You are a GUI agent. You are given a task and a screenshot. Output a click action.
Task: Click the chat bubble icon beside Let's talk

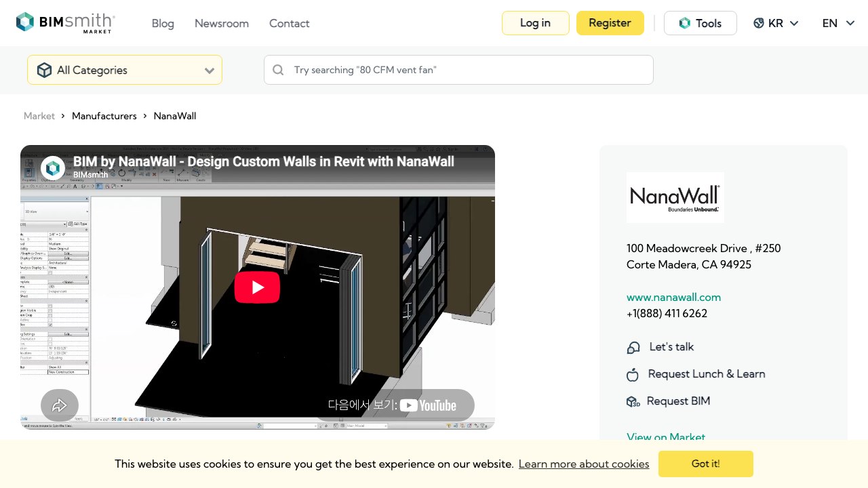633,348
